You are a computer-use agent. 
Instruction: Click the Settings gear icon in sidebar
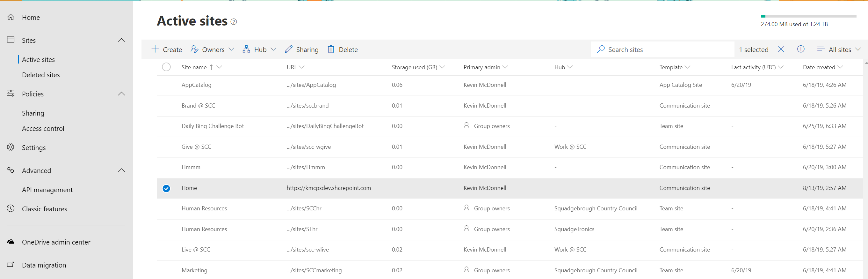tap(11, 147)
